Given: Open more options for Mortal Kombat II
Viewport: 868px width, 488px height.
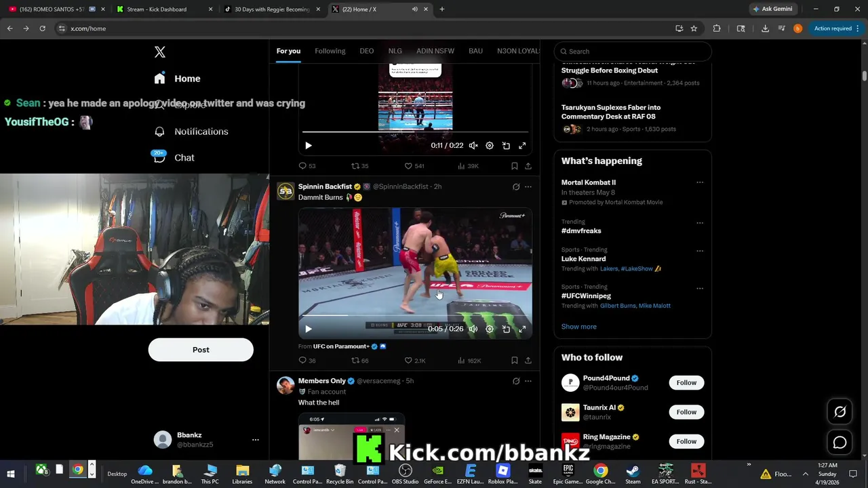Looking at the screenshot, I should point(700,182).
